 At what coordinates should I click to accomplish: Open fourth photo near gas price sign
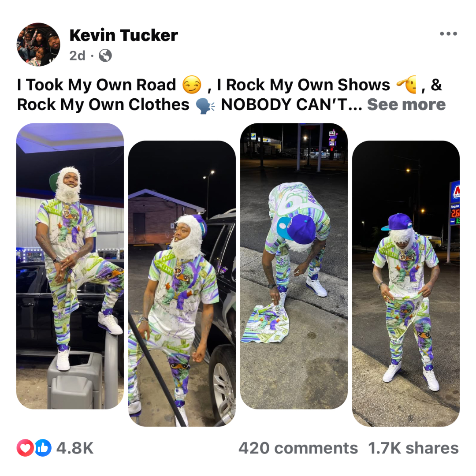pos(406,283)
